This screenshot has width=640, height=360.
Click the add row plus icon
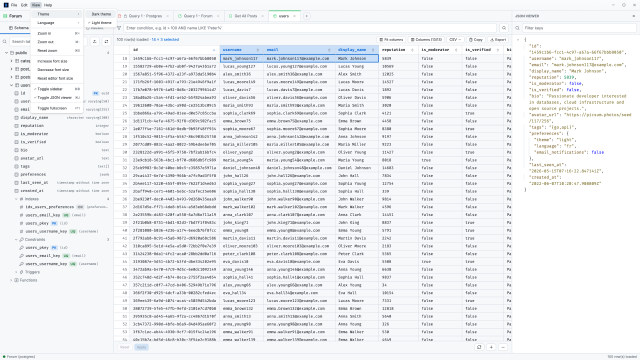491,347
